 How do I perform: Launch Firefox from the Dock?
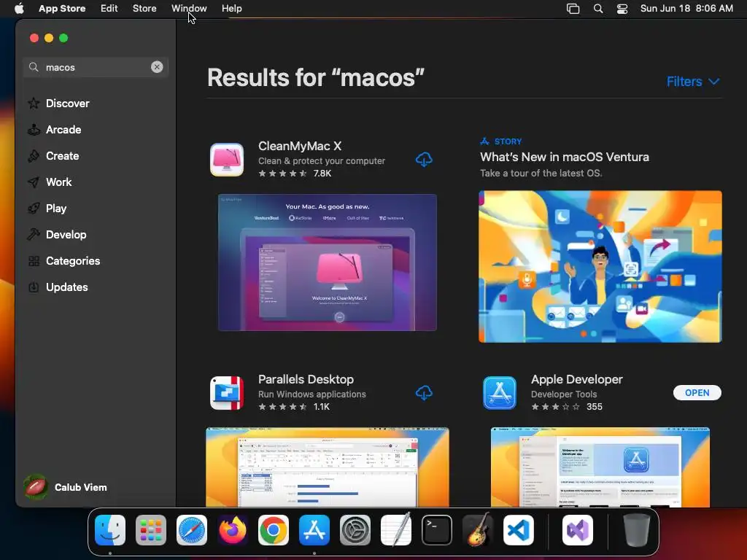coord(233,530)
